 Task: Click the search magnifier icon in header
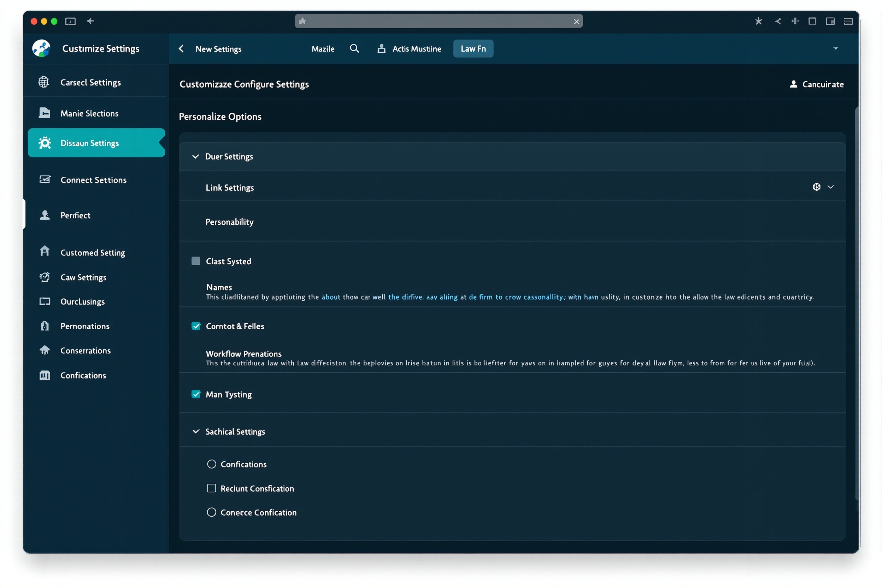point(354,48)
